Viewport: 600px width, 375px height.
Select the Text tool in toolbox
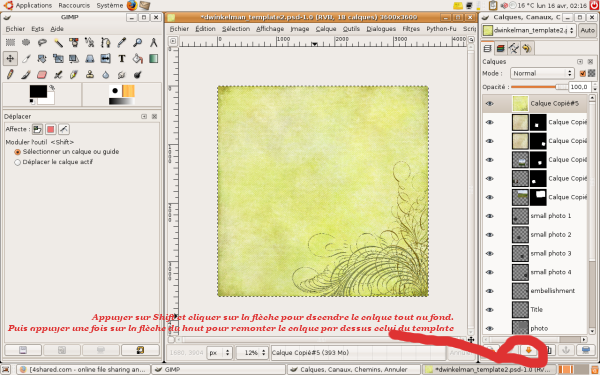[x=122, y=59]
